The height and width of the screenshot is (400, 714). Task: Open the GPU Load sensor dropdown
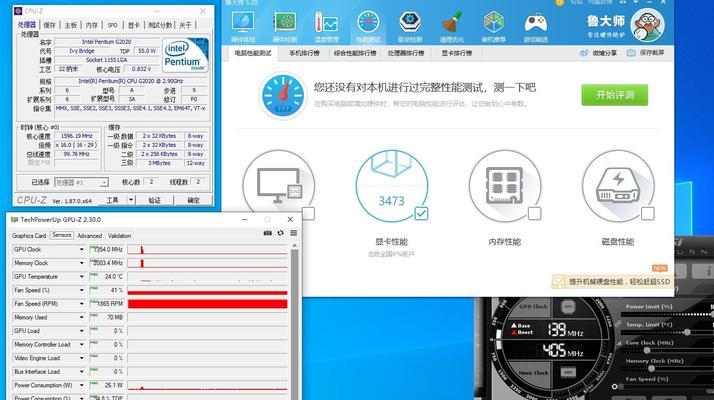pos(82,331)
